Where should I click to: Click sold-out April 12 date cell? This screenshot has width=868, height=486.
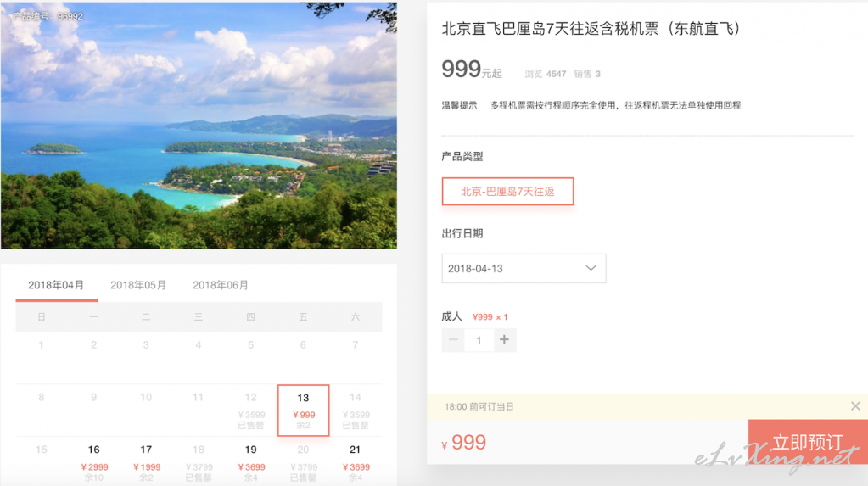coord(251,411)
